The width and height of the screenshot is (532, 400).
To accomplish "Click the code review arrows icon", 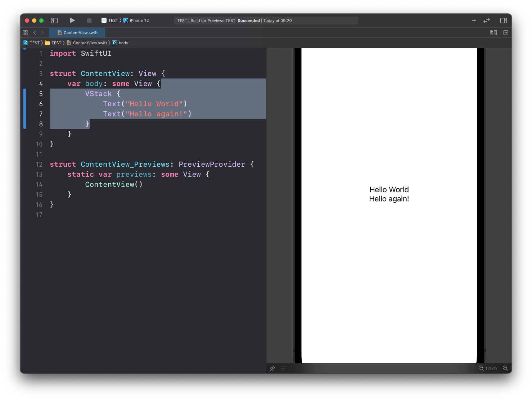I will (x=487, y=21).
